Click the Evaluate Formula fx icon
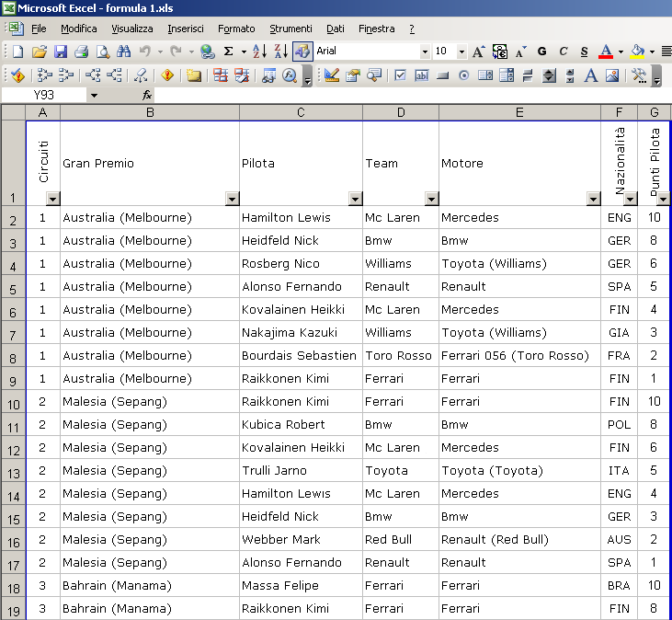 point(290,76)
